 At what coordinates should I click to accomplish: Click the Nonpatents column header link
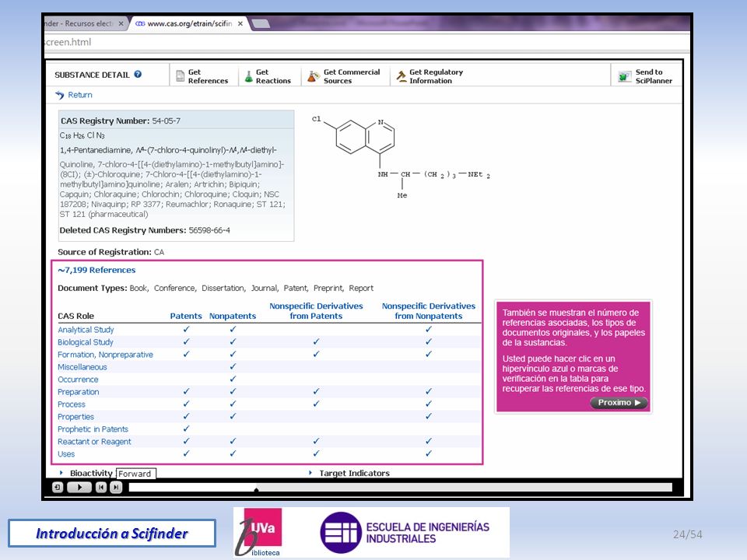click(x=233, y=316)
